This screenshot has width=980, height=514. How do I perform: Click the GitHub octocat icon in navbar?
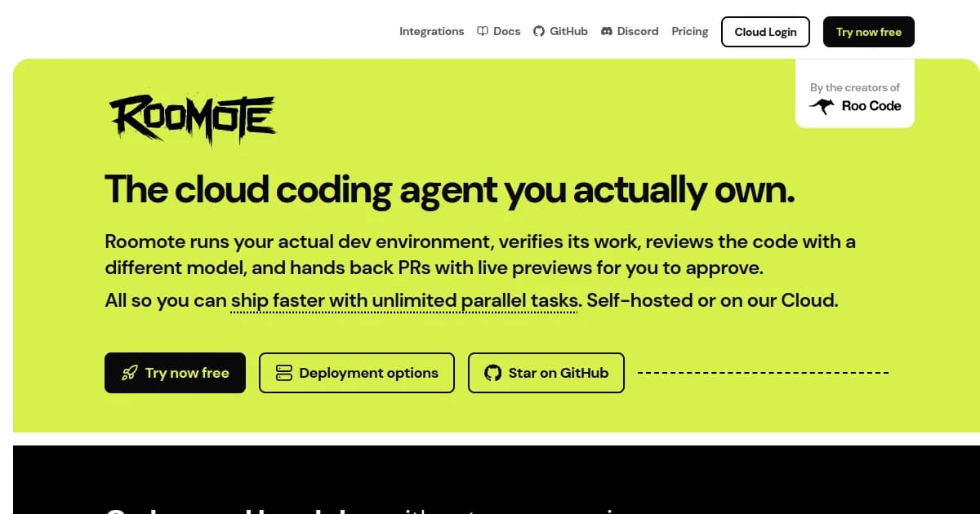[539, 31]
